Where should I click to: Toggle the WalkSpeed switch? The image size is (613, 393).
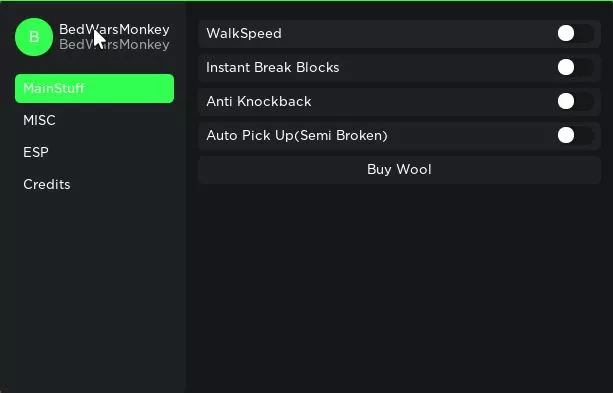click(x=575, y=34)
